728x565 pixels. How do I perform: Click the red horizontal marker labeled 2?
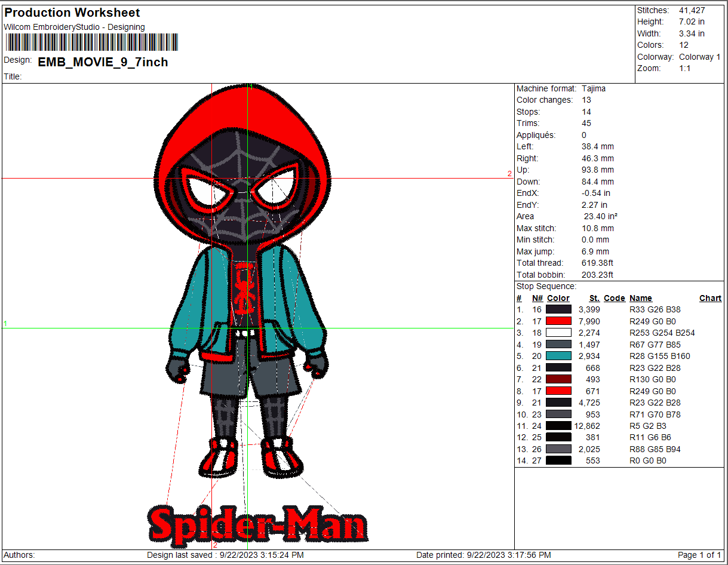[509, 174]
